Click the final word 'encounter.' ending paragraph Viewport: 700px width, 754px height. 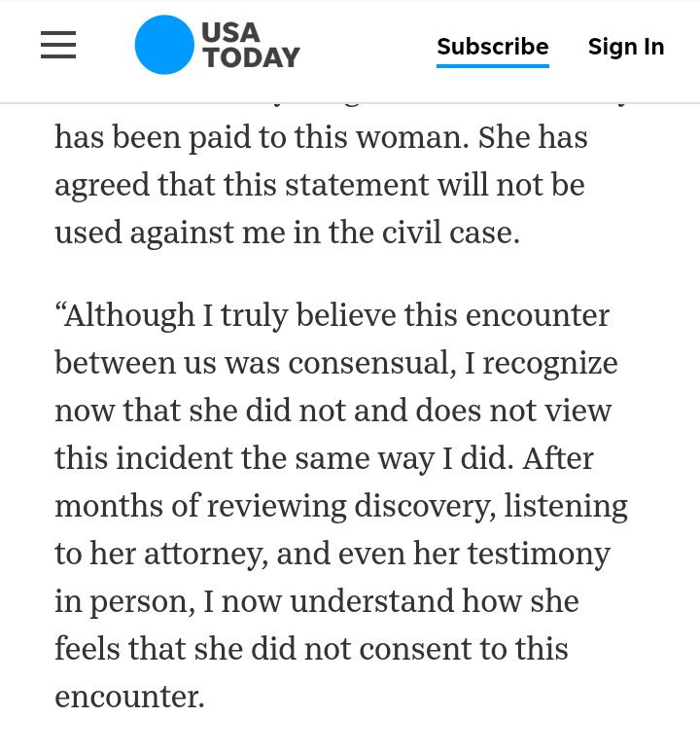coord(129,697)
